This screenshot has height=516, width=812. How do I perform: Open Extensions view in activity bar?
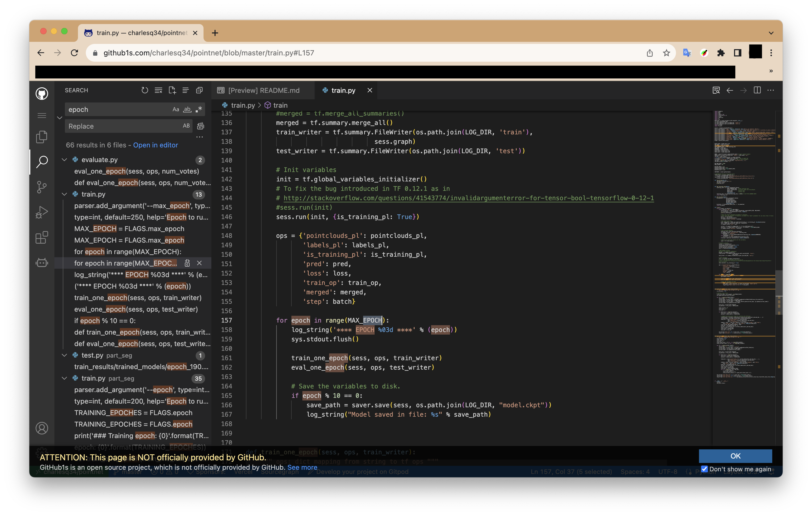click(x=42, y=238)
